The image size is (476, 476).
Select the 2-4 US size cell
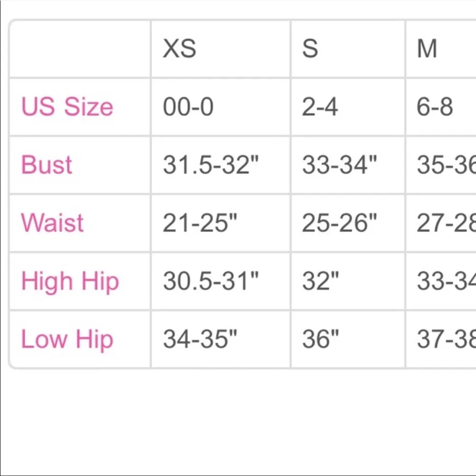point(320,107)
